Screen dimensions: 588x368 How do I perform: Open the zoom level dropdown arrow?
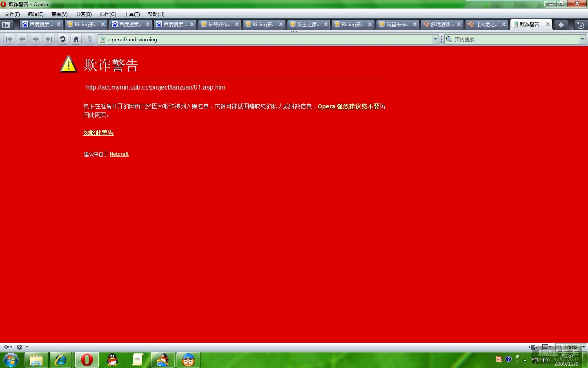584,347
